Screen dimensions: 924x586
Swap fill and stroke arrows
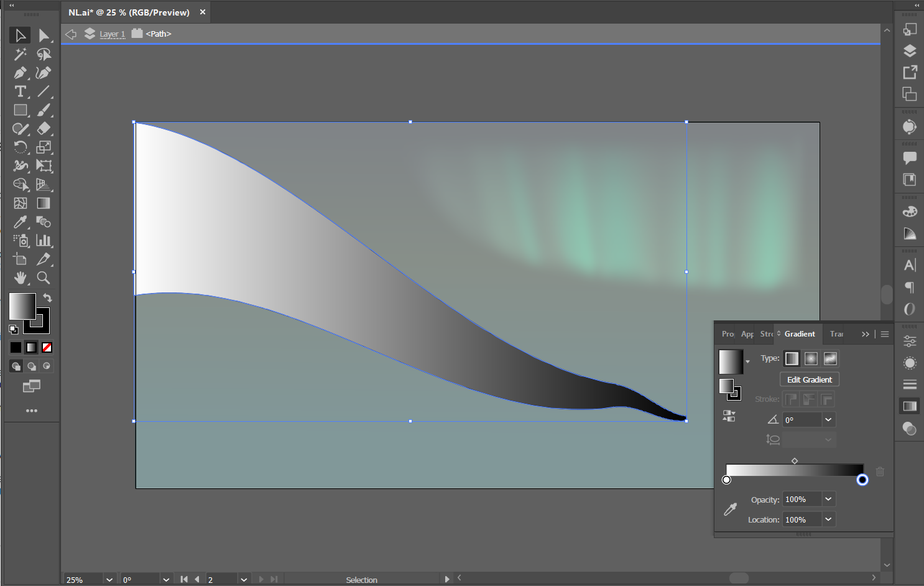[47, 298]
